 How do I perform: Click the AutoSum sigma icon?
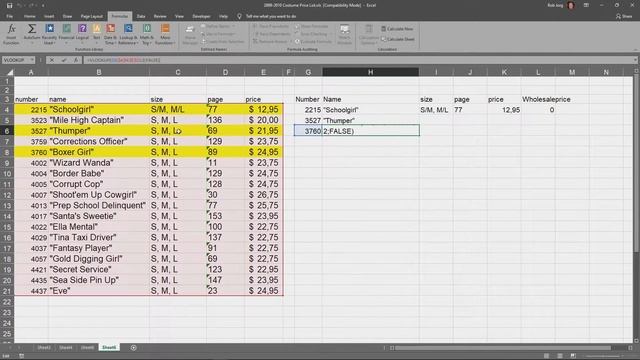click(x=31, y=29)
